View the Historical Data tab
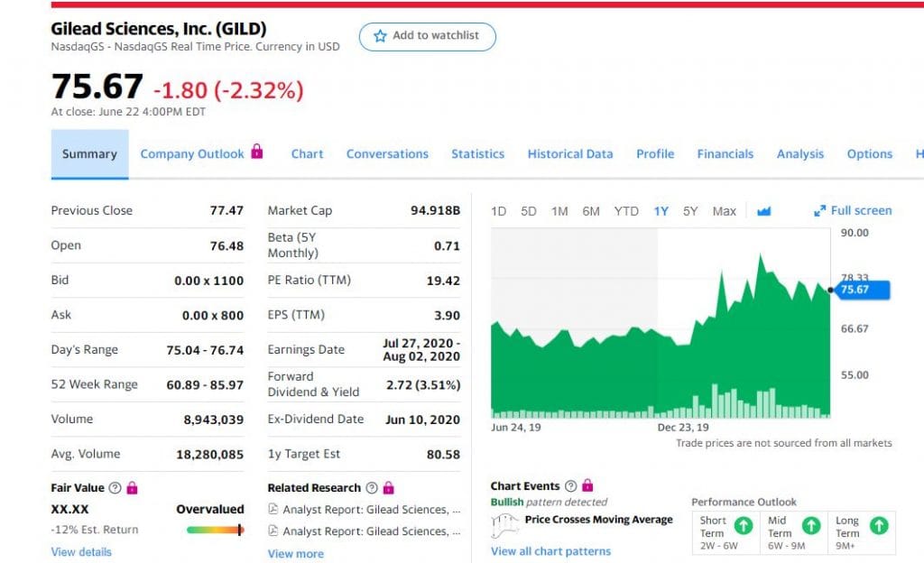 570,153
